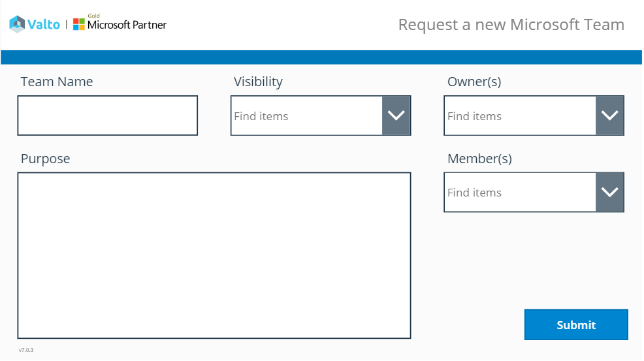Open the Owner(s) dropdown arrow
Screen dimensions: 644x361
coord(609,116)
